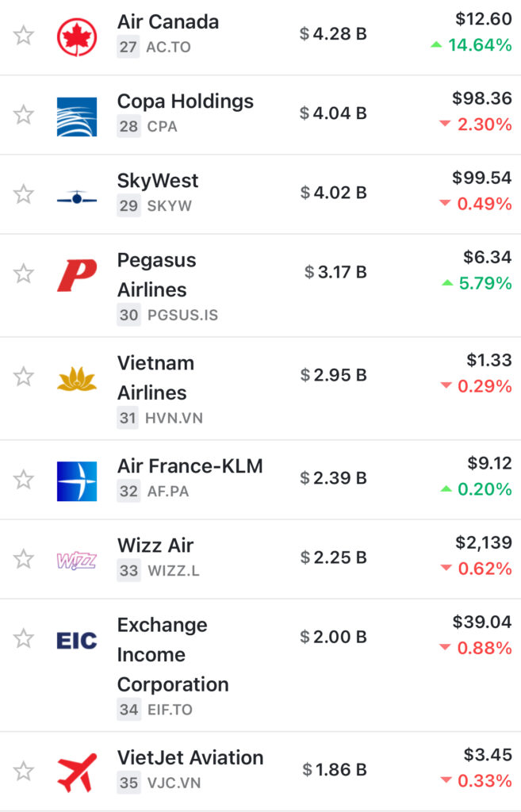Viewport: 521px width, 812px height.
Task: Tap the red VietJet Aviation plane icon
Action: (77, 772)
